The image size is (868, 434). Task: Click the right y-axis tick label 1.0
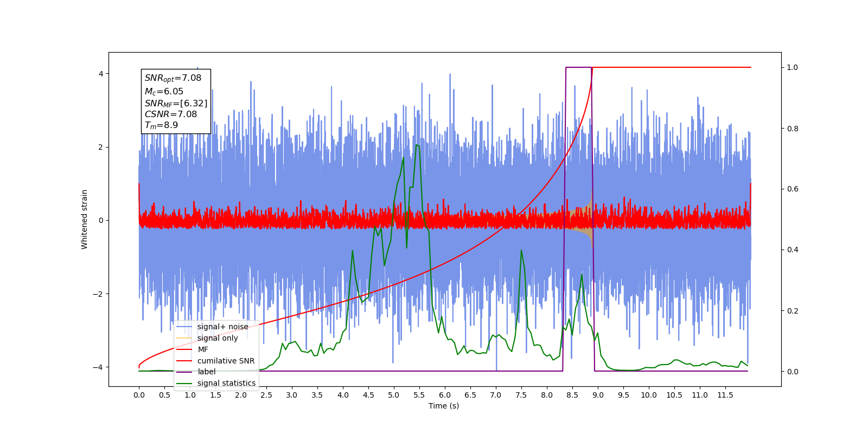793,68
